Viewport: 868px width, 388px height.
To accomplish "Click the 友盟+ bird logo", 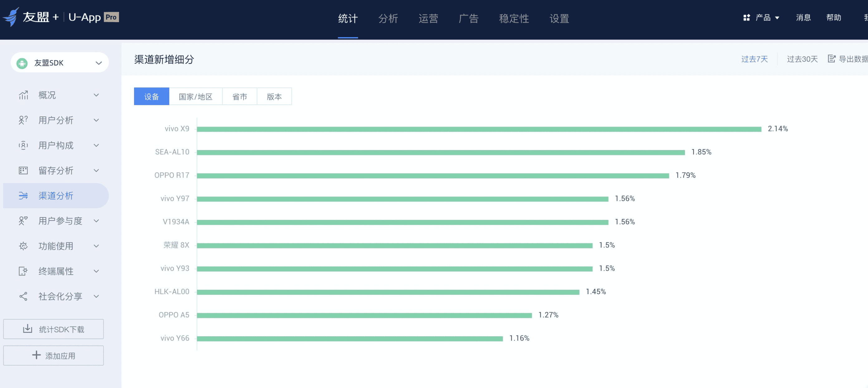I will click(x=11, y=17).
